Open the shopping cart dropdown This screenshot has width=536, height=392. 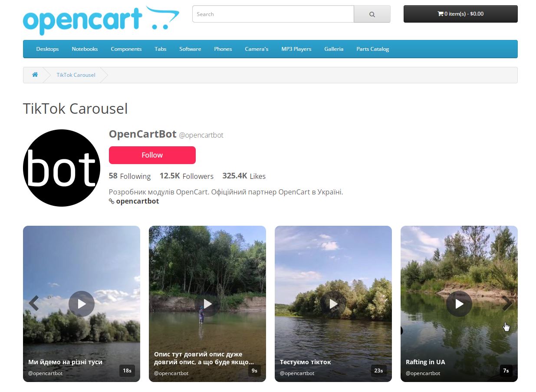pos(460,14)
